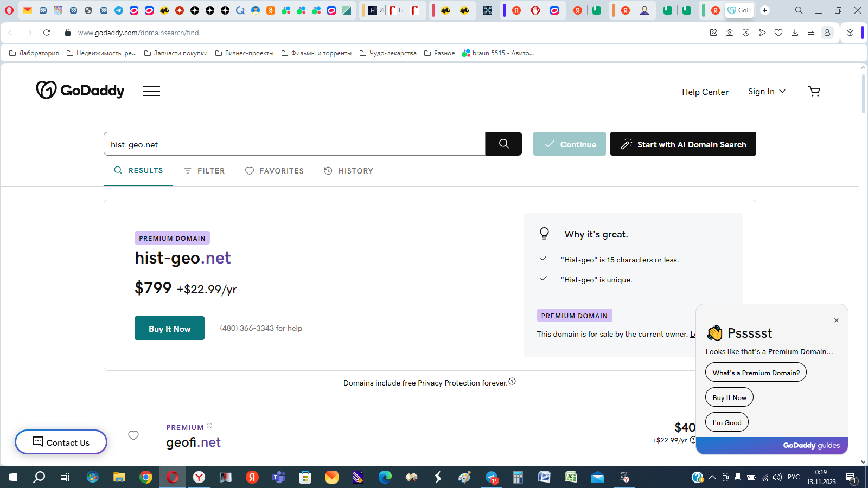This screenshot has height=488, width=868.
Task: Click the hist-geo.net domain title
Action: [183, 258]
